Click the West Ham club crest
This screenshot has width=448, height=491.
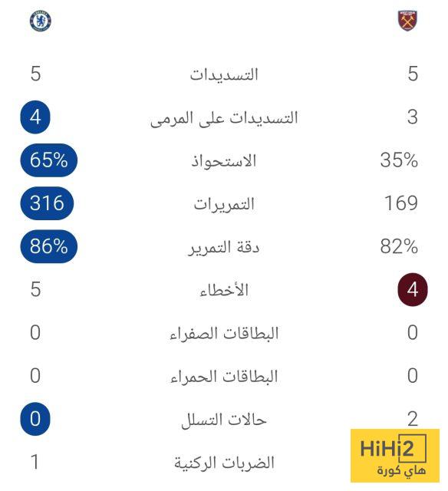[x=407, y=21]
